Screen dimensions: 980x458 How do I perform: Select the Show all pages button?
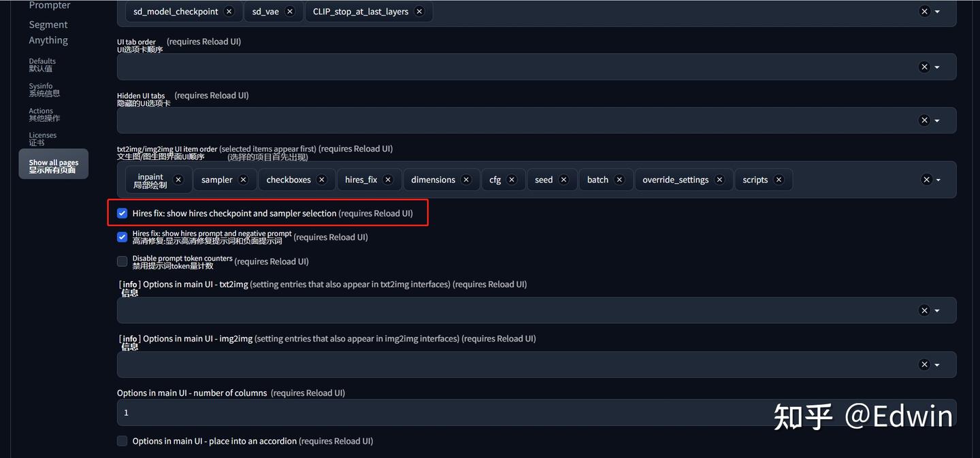[54, 164]
